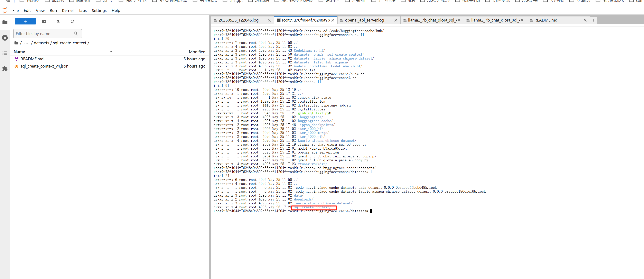Image resolution: width=644 pixels, height=279 pixels.
Task: Expand the collapsed breadcrumb ellipsis
Action: pos(26,43)
